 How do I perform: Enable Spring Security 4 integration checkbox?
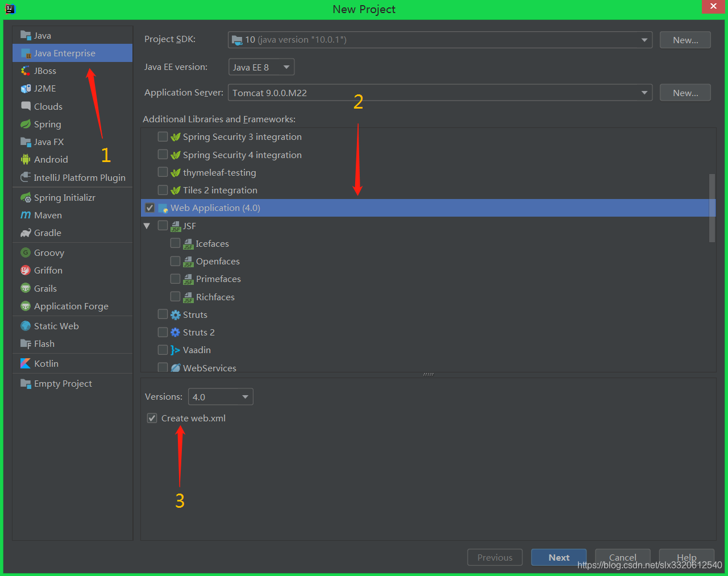tap(163, 155)
